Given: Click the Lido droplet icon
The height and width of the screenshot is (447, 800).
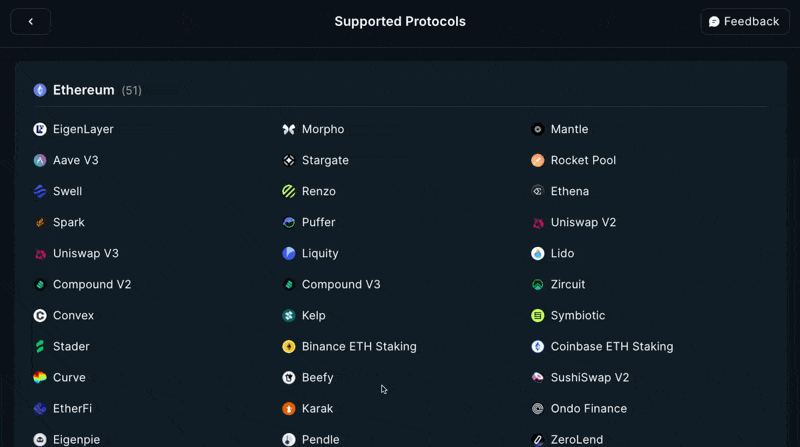Looking at the screenshot, I should click(x=538, y=254).
